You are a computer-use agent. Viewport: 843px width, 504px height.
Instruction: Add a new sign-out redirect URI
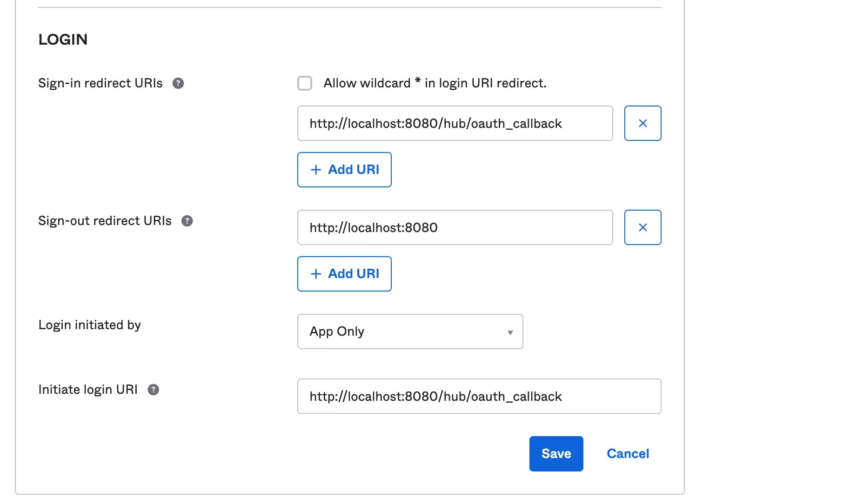344,274
